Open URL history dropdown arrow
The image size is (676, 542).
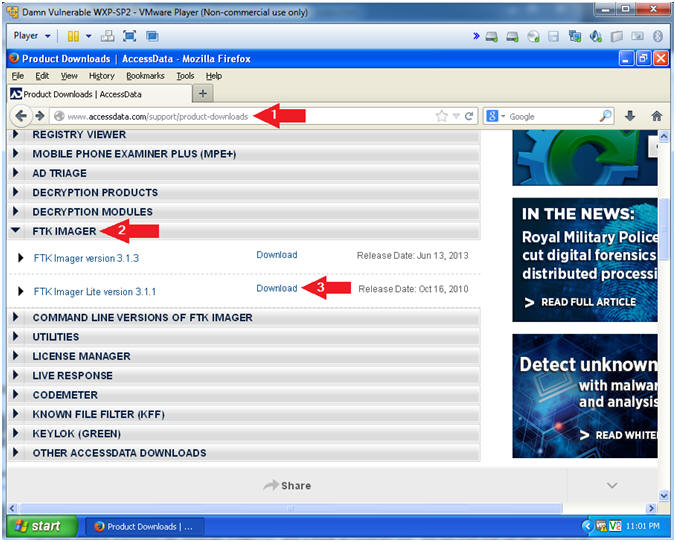click(x=456, y=116)
